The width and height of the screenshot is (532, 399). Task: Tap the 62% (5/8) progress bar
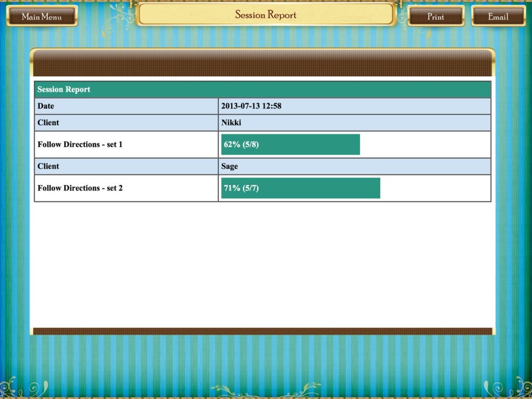290,144
